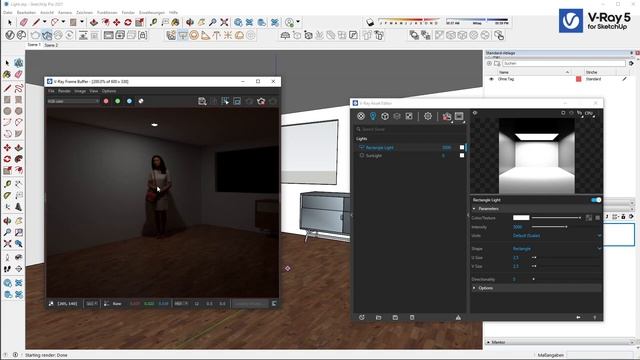The width and height of the screenshot is (640, 360).
Task: Click the tag search field in Standardablage panel
Action: coord(564,63)
